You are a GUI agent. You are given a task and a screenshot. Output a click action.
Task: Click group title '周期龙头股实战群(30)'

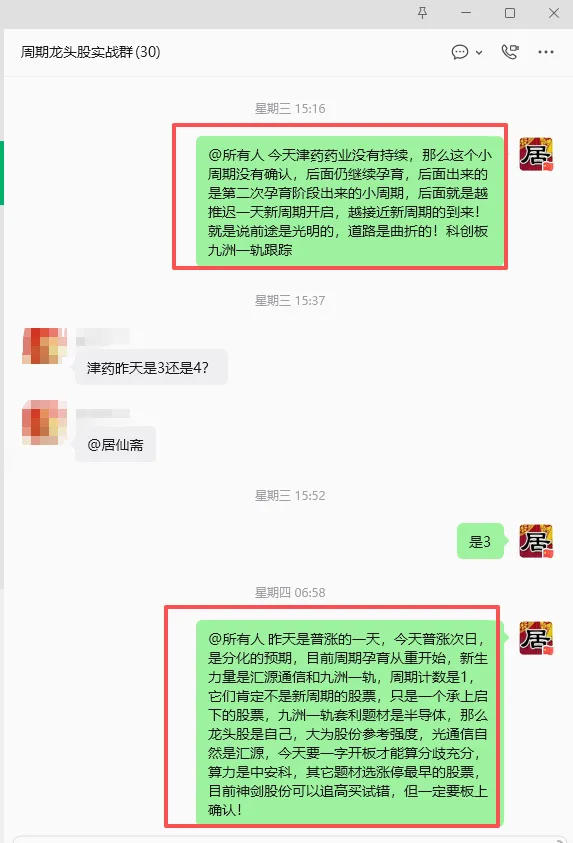(90, 52)
